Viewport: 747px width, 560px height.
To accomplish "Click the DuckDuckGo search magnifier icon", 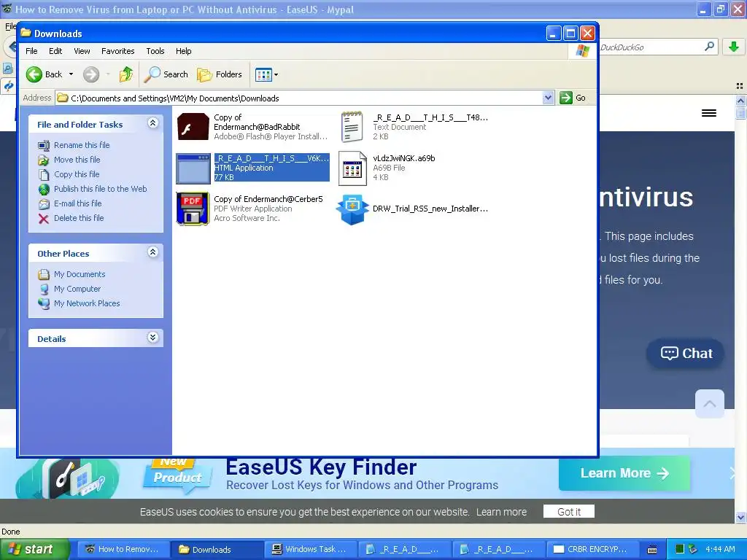I will (709, 47).
